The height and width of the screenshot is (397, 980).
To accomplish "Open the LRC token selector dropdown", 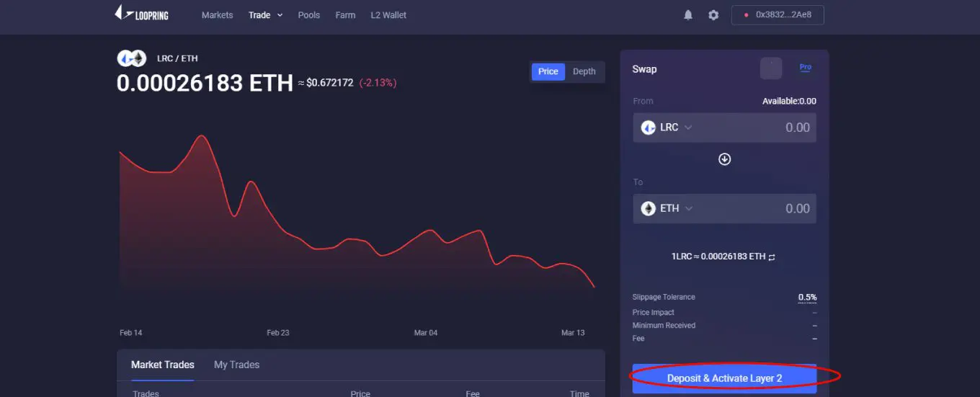I will (667, 128).
